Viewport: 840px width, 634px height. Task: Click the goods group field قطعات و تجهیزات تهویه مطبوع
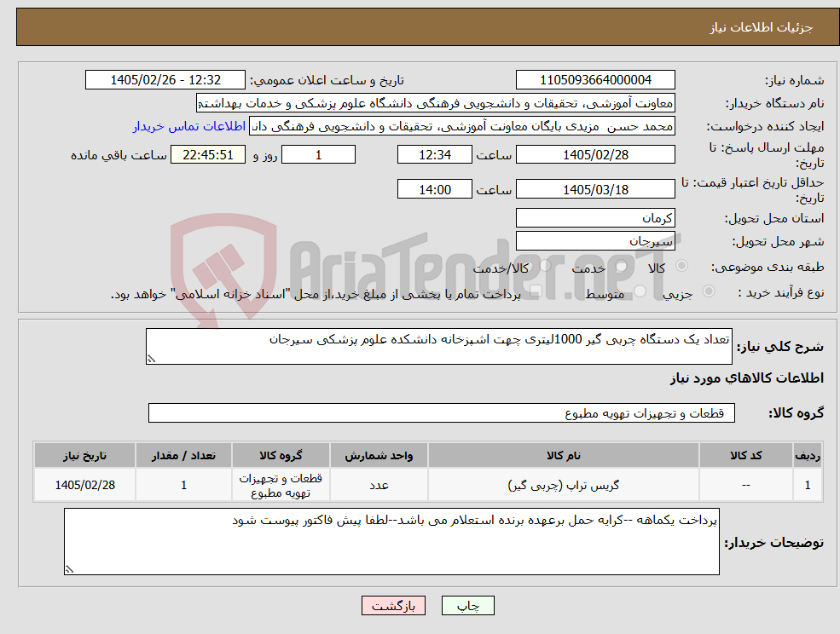[442, 412]
